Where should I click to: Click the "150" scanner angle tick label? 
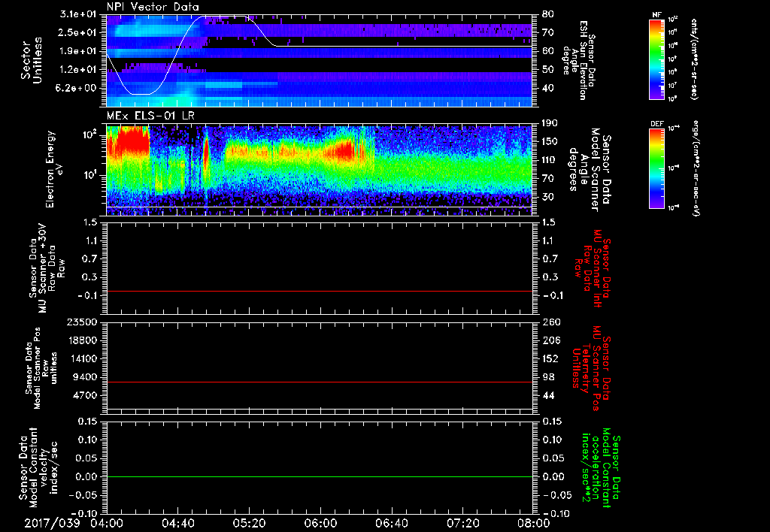pos(550,142)
